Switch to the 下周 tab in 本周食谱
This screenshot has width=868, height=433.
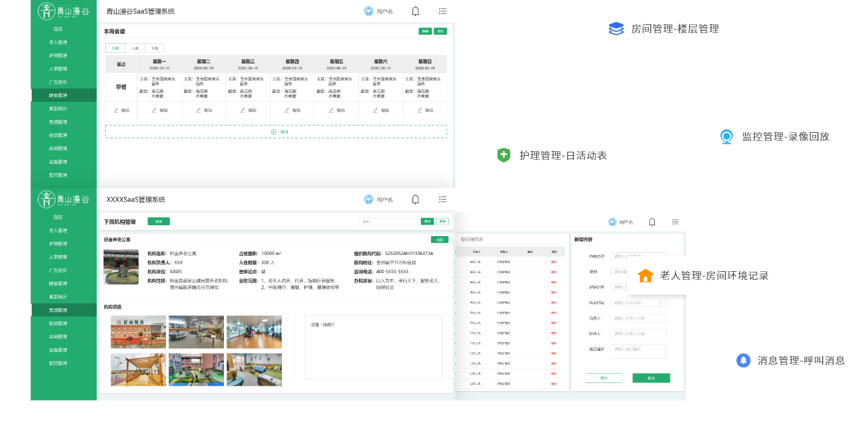(x=154, y=49)
